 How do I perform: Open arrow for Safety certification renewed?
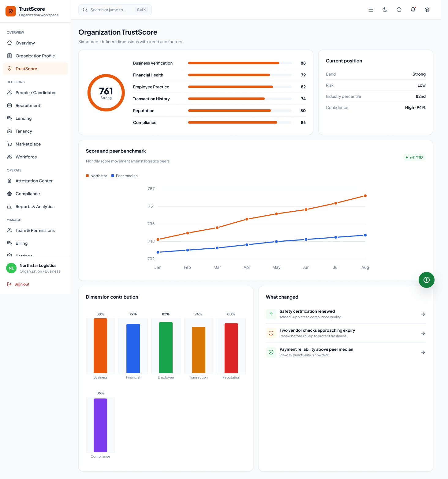[x=423, y=314]
